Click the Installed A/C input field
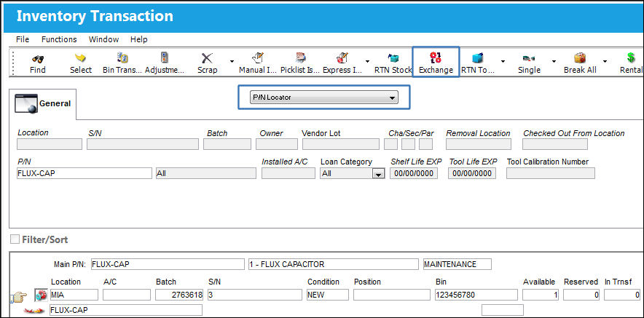Image resolution: width=644 pixels, height=318 pixels. click(288, 174)
